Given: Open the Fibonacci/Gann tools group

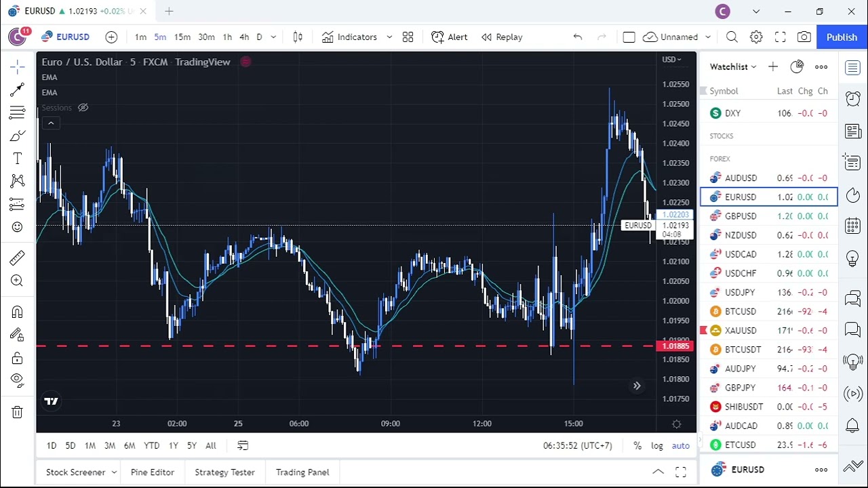Looking at the screenshot, I should pyautogui.click(x=18, y=112).
